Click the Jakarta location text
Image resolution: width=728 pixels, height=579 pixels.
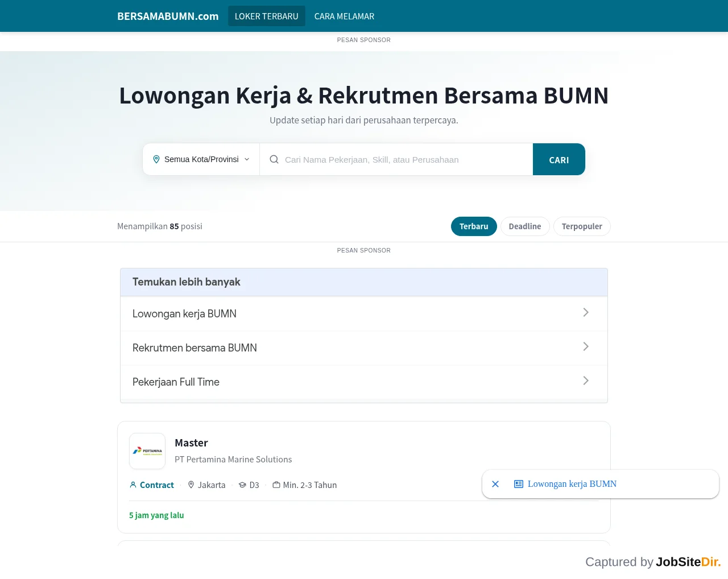pyautogui.click(x=212, y=485)
